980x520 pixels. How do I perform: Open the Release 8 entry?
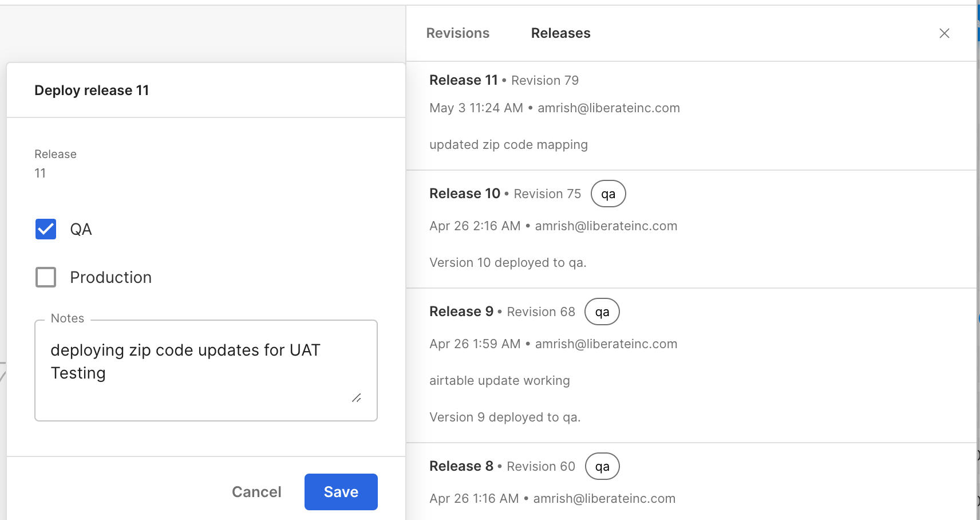[461, 466]
